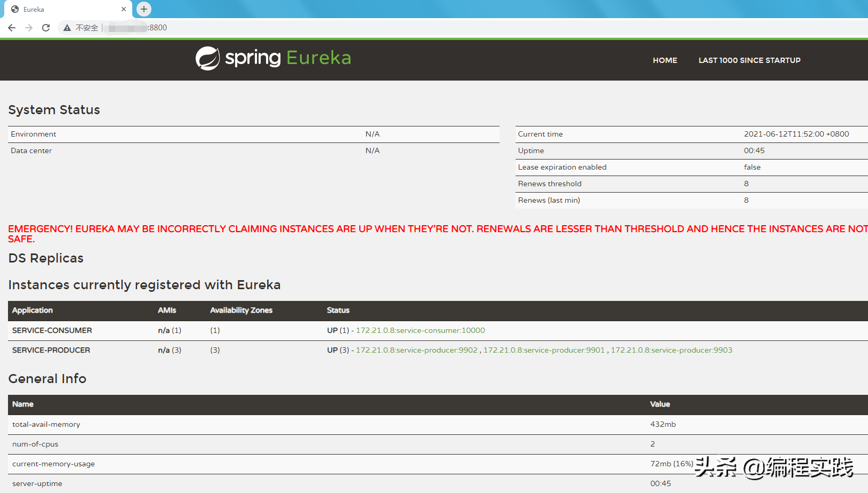Close the Eureka browser tab
The height and width of the screenshot is (493, 868).
pyautogui.click(x=124, y=9)
